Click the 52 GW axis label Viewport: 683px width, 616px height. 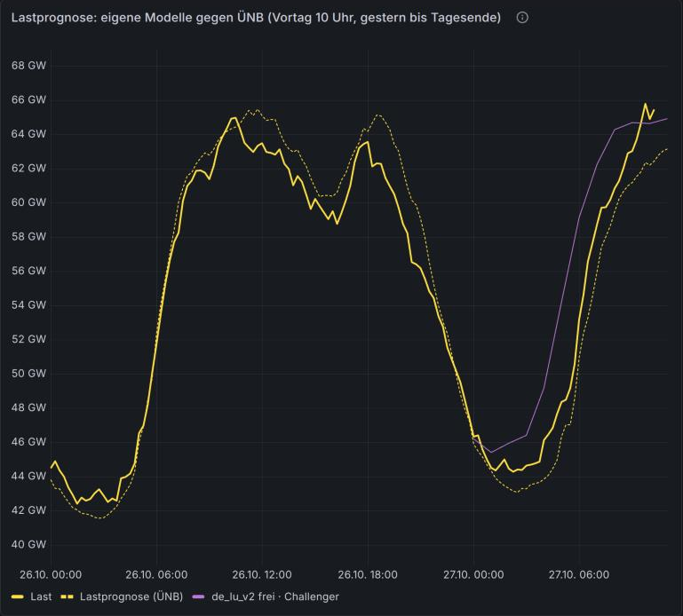28,339
